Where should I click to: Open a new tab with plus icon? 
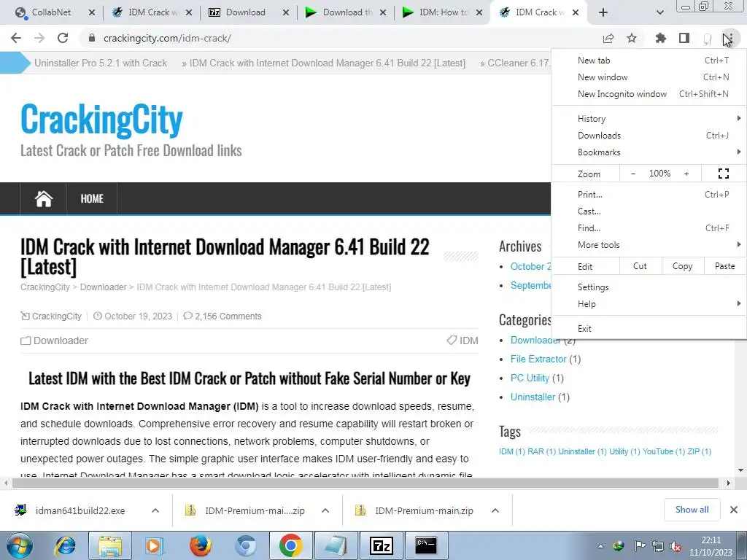point(603,12)
